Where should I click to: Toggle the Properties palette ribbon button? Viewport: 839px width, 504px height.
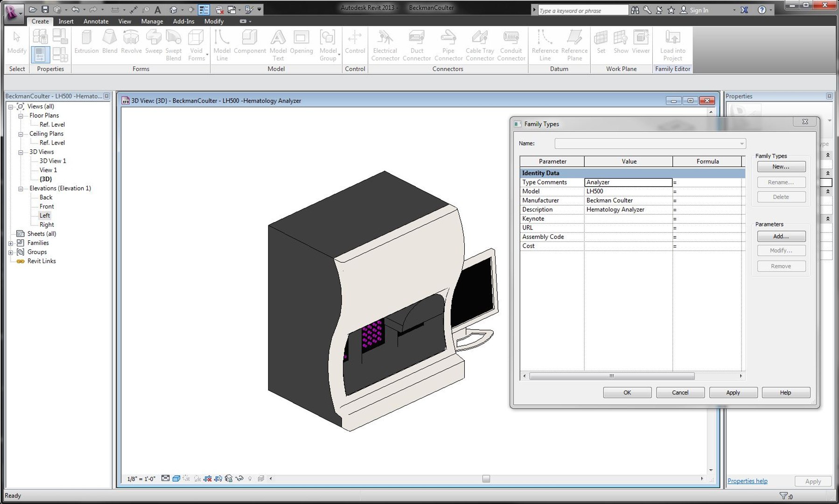[40, 54]
